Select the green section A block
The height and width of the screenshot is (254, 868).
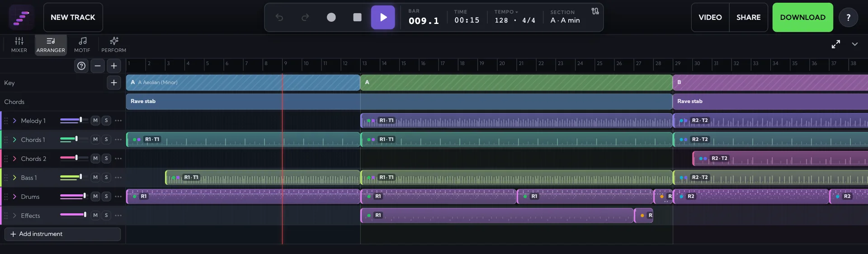(516, 83)
